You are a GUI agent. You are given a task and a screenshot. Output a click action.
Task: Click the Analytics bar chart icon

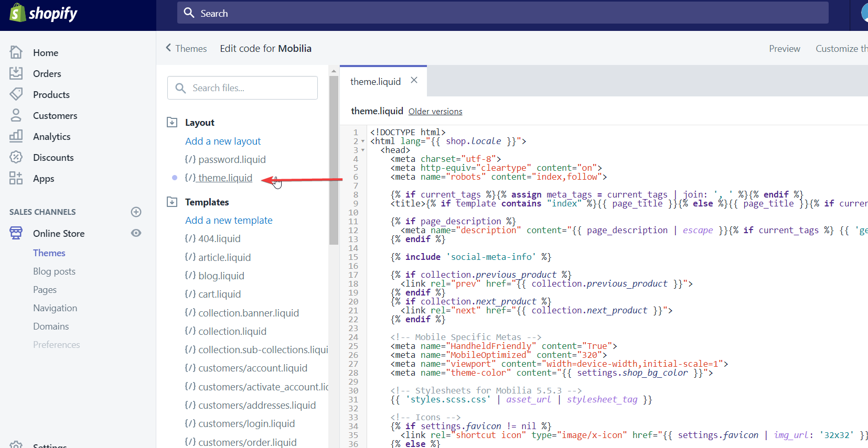(x=16, y=136)
